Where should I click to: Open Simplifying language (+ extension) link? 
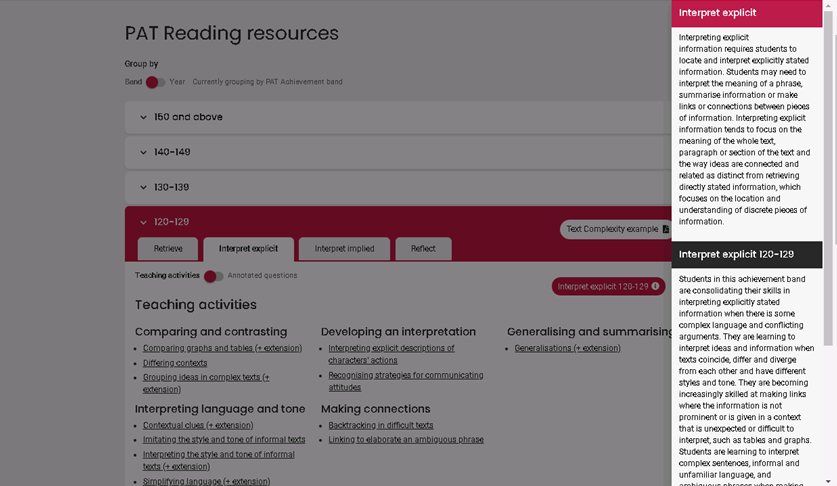pyautogui.click(x=206, y=481)
